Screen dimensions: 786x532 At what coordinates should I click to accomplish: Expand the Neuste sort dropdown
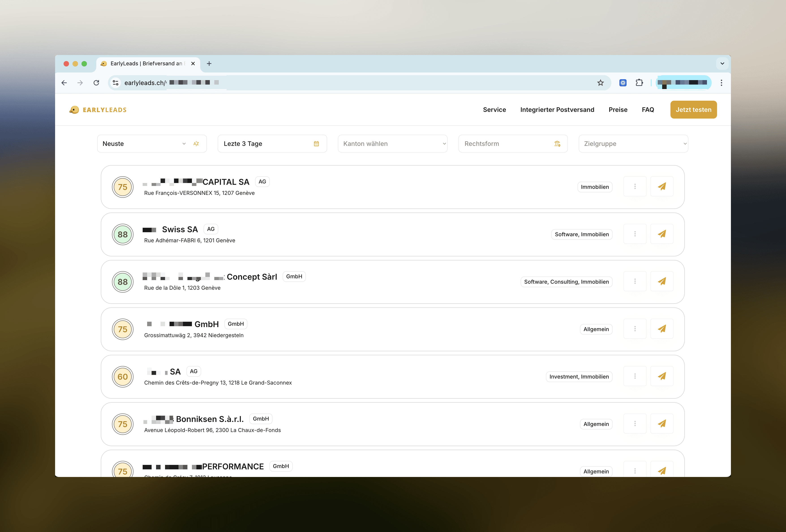click(144, 144)
